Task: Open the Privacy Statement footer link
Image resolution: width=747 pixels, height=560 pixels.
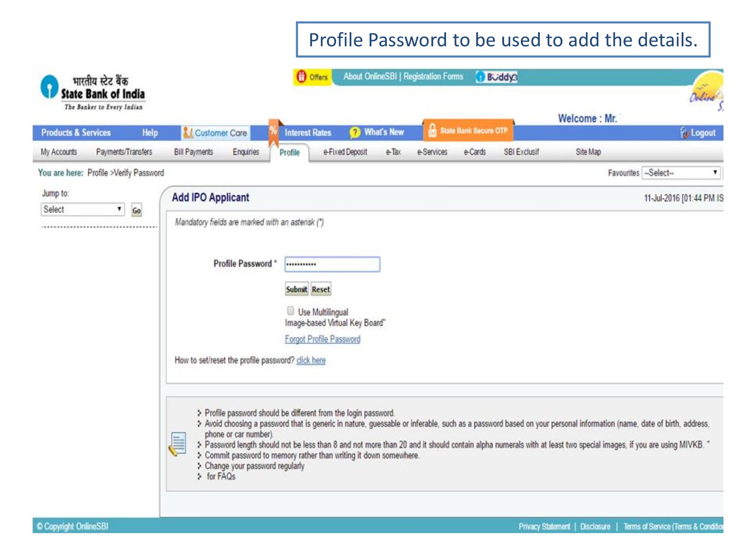Action: [x=544, y=526]
